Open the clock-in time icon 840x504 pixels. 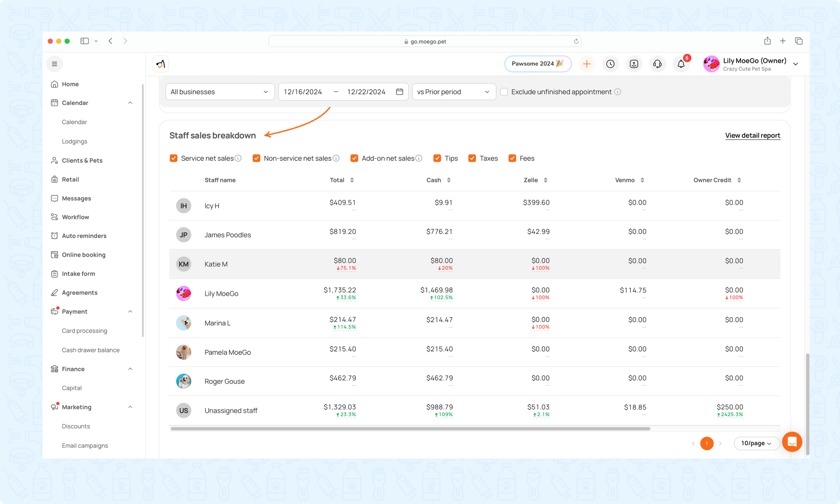click(x=610, y=64)
